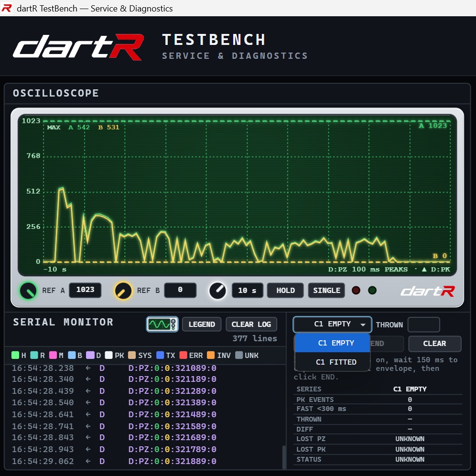Open the LEGEND panel
The image size is (476, 476).
click(202, 324)
